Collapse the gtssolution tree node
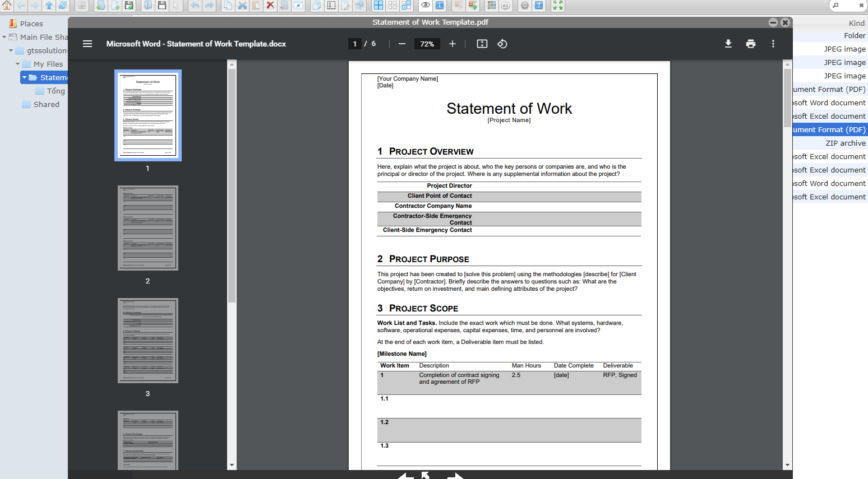The width and height of the screenshot is (868, 479). (x=11, y=50)
